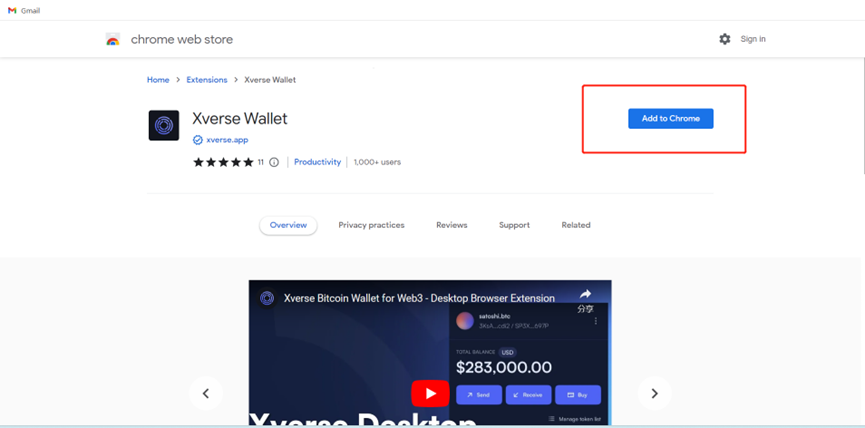This screenshot has height=428, width=865.
Task: Open the settings gear icon
Action: (725, 39)
